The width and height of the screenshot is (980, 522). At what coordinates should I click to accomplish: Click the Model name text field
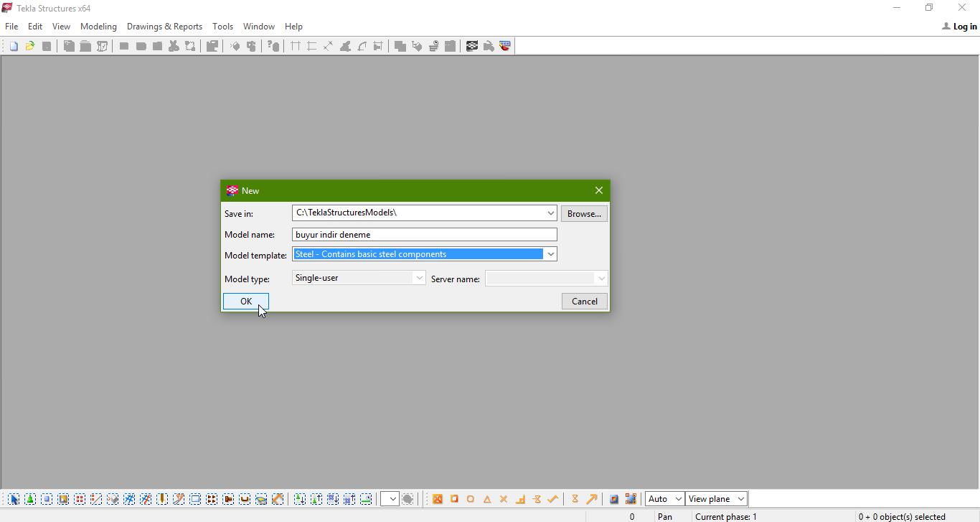(x=425, y=235)
